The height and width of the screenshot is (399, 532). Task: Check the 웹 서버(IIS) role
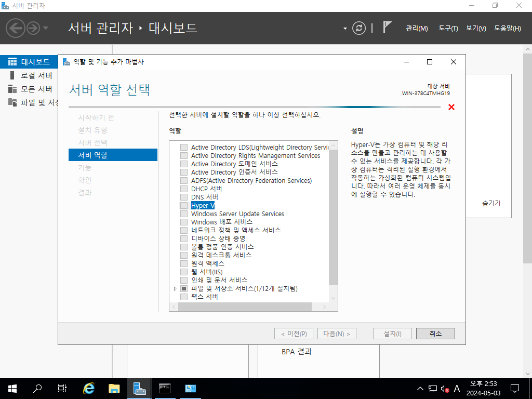[x=184, y=272]
